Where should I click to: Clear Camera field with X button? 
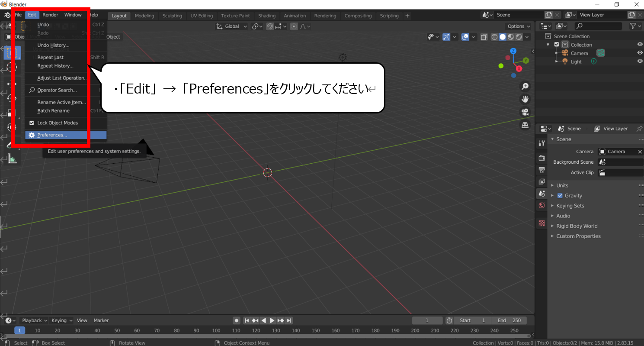(640, 152)
